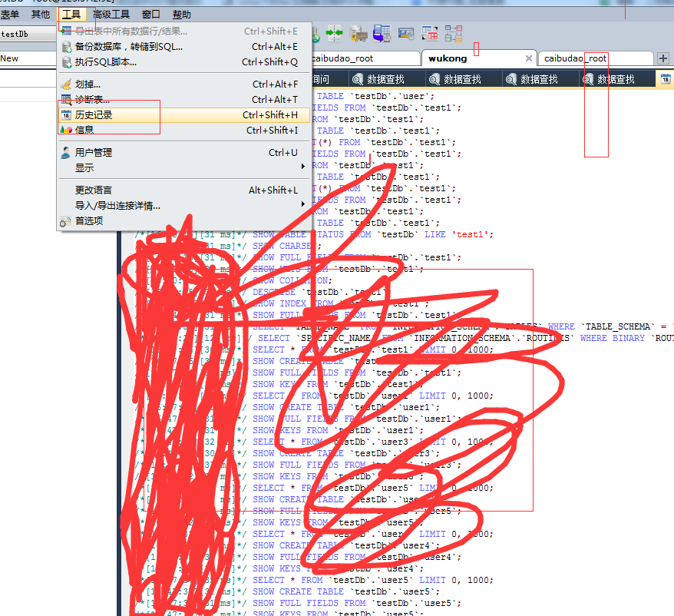Open the 帮助 menu
Viewport: 674px width, 616px height.
tap(182, 15)
